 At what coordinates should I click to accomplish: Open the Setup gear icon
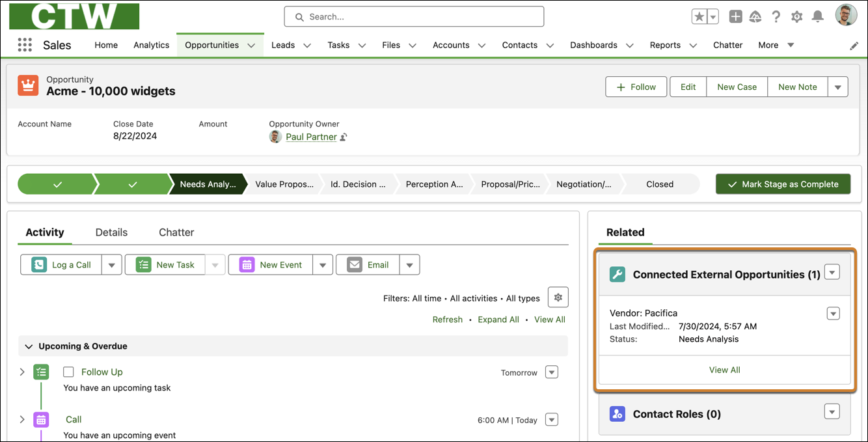tap(796, 17)
